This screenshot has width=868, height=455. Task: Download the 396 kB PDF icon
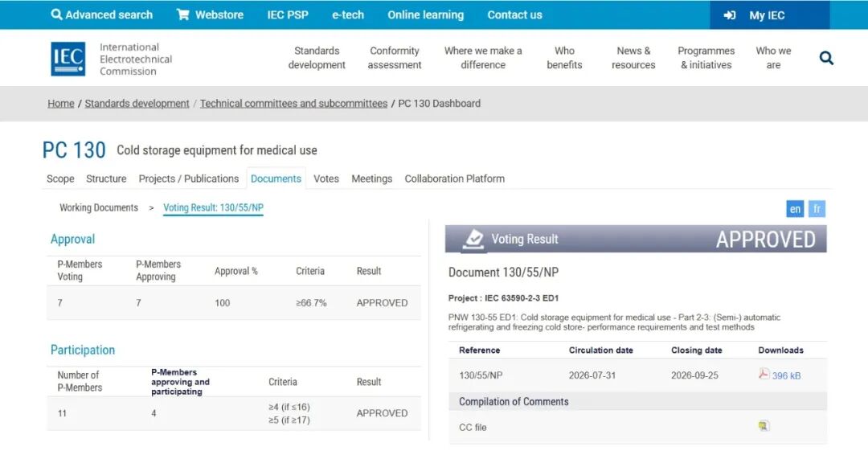(764, 374)
